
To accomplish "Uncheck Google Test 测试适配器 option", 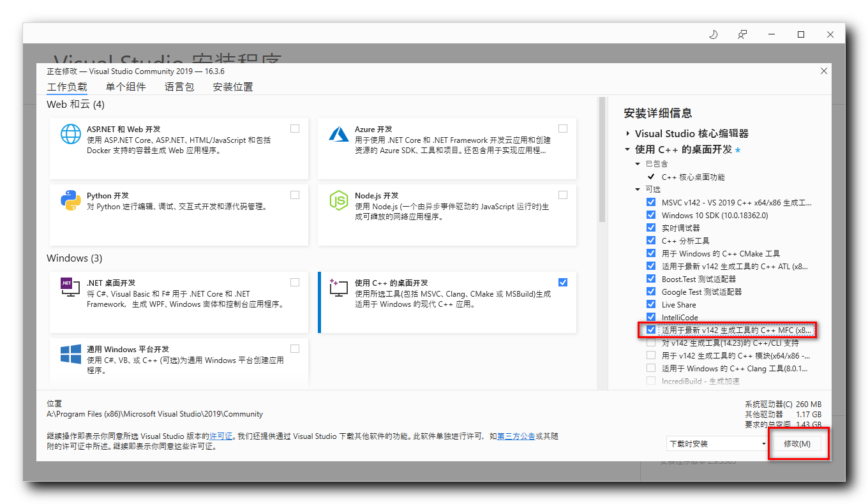I will (651, 292).
